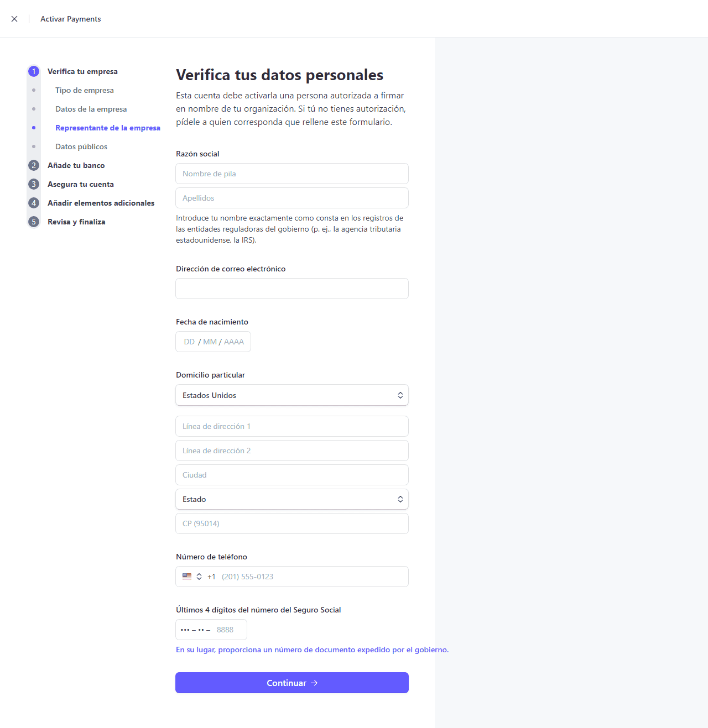Select Datos de la empresa in the sidebar

click(91, 109)
